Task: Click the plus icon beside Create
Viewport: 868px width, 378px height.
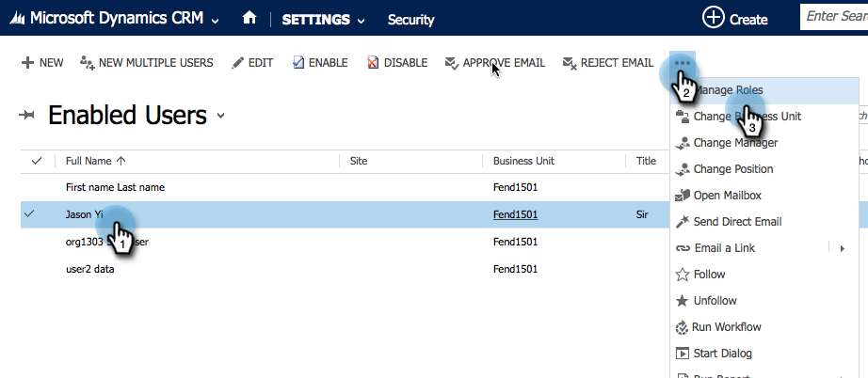Action: coord(715,18)
